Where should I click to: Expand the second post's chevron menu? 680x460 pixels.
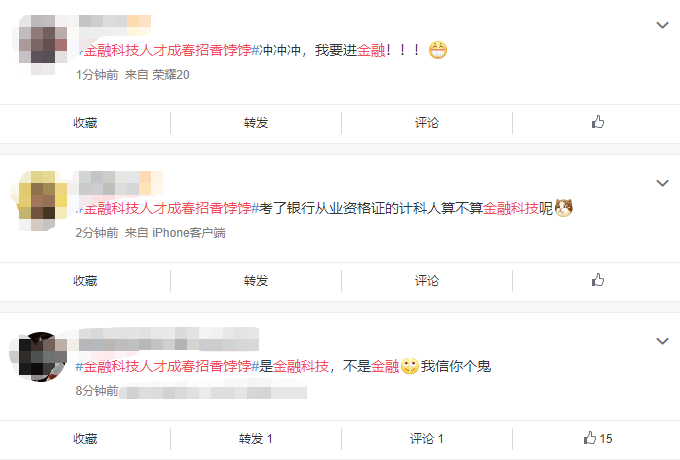coord(662,183)
